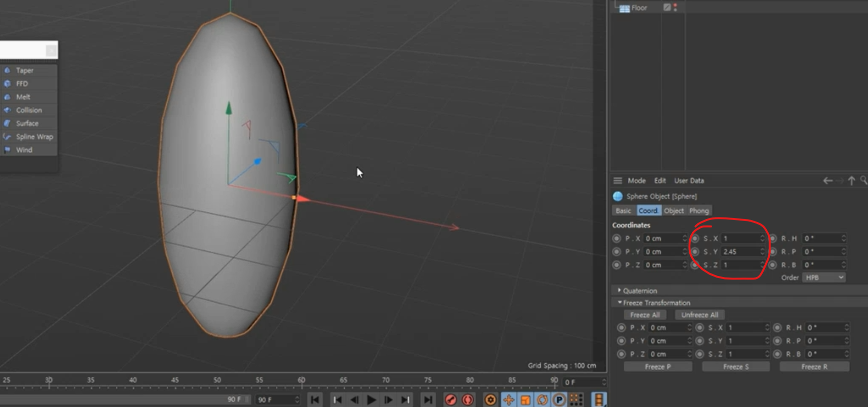This screenshot has height=407, width=868.
Task: Jump to the end of the animation
Action: [428, 399]
